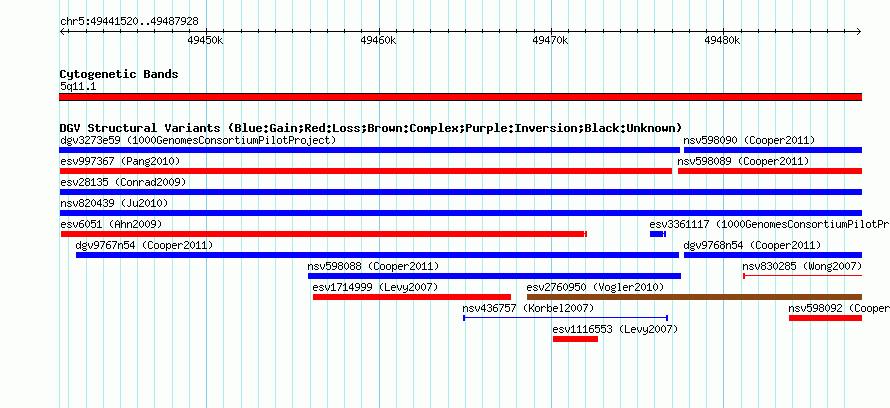Click the dgv9768n54 (Cooper2011) blue bar
The image size is (890, 408).
(773, 255)
